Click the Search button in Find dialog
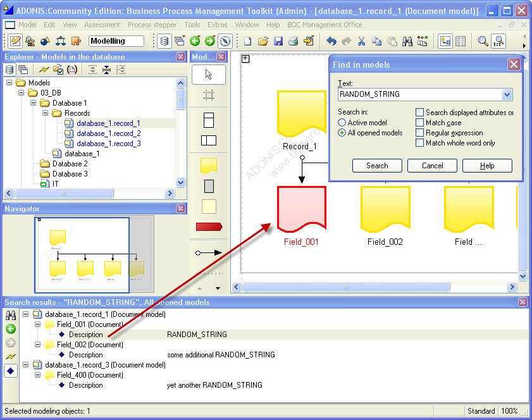 377,166
